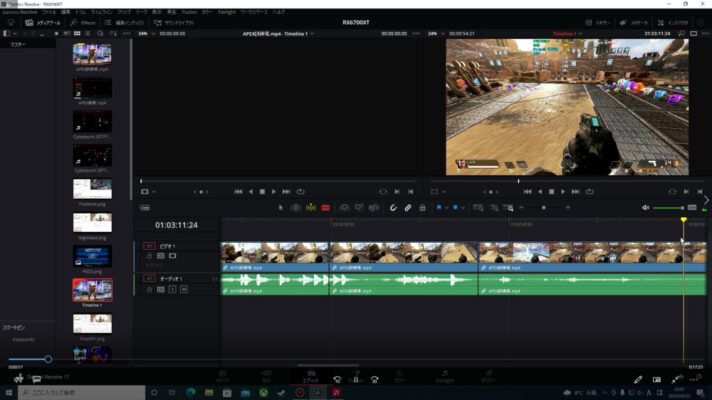Toggle the メディアプール panel button

pos(43,22)
